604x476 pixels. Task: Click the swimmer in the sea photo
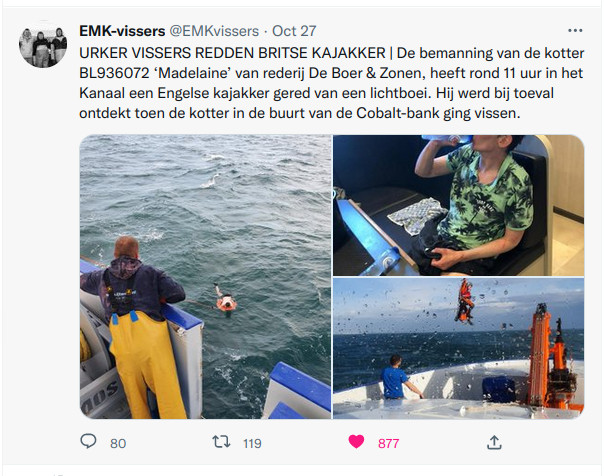click(x=225, y=298)
